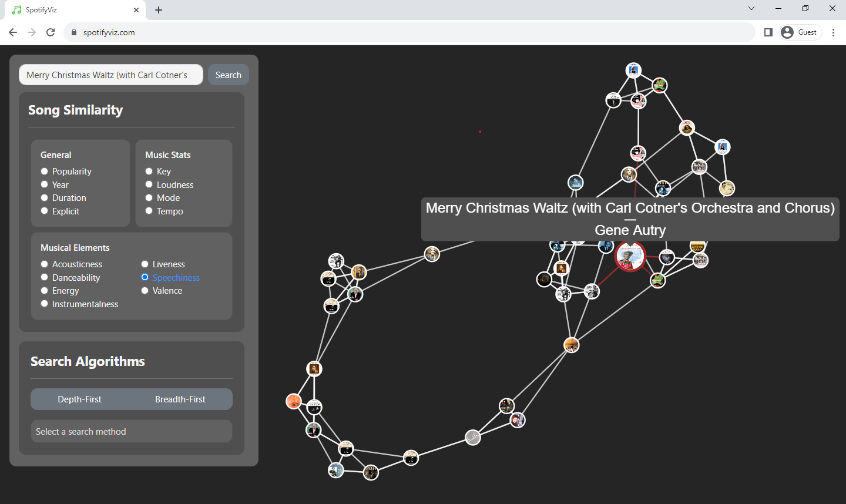Go forward in browser history
The height and width of the screenshot is (504, 846).
tap(32, 32)
